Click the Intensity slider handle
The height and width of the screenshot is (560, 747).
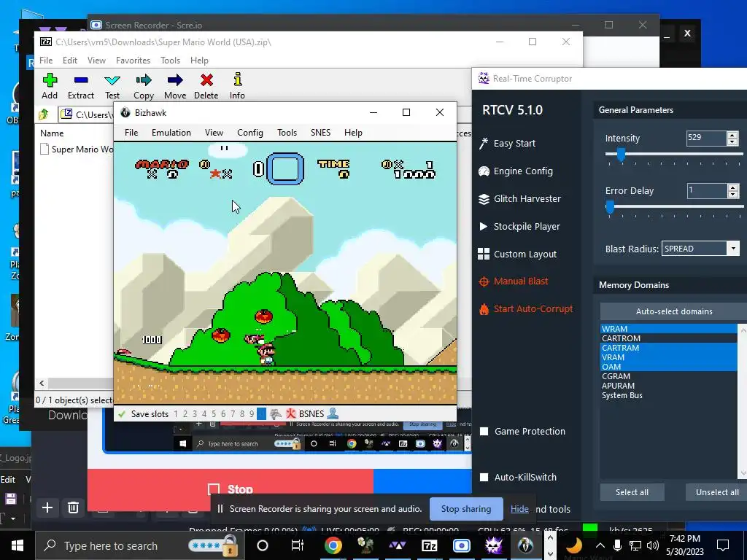[x=621, y=155]
